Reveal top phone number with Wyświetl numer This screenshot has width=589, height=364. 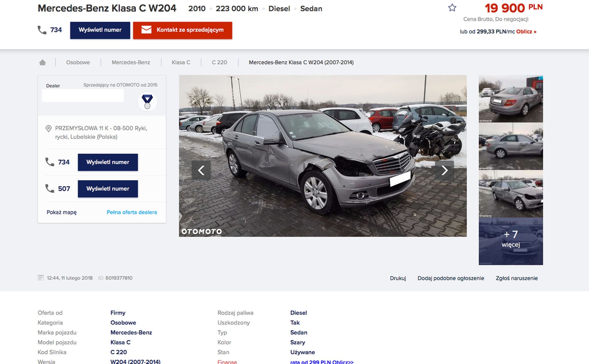[x=100, y=30]
